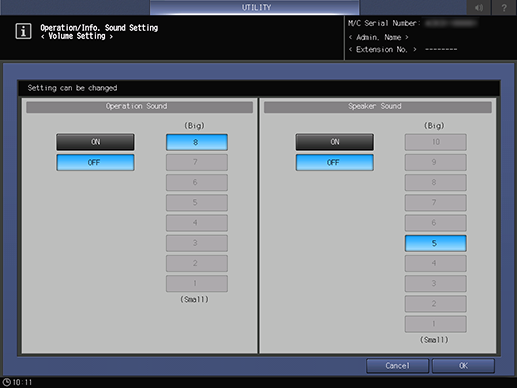Set Operation Sound volume to 1

tap(197, 284)
